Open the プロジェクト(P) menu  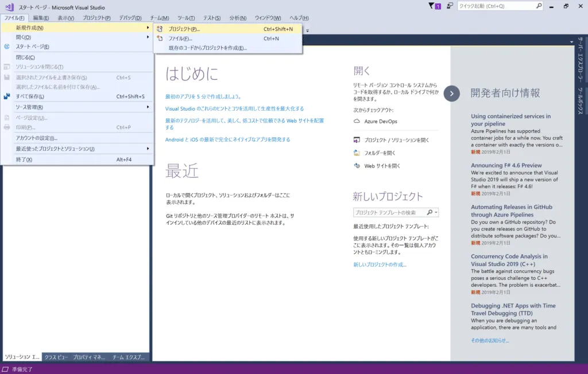pos(96,18)
